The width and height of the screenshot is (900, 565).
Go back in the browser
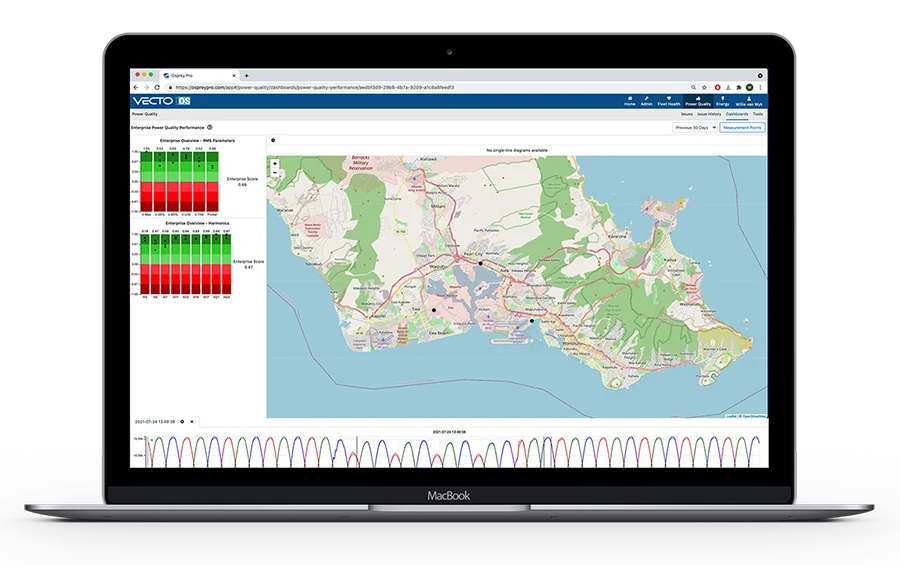[x=136, y=87]
